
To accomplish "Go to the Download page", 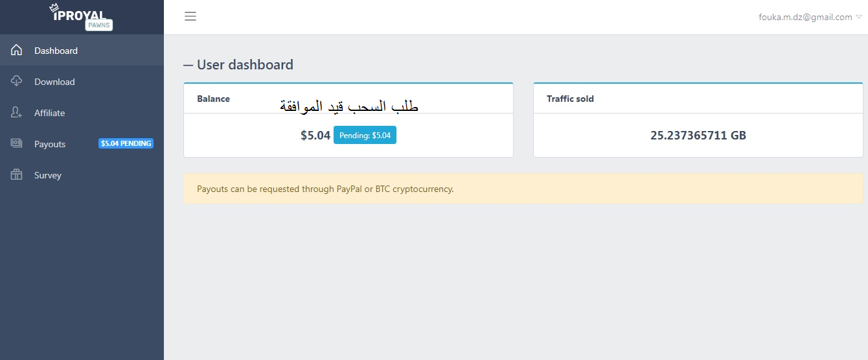I will tap(54, 82).
